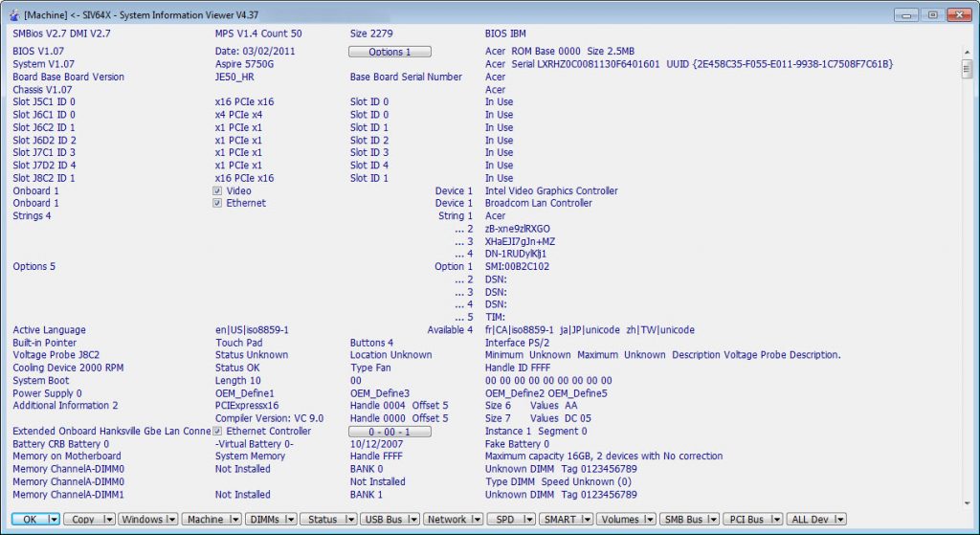The image size is (980, 535).
Task: Click the scrollbar down arrow
Action: pos(968,503)
